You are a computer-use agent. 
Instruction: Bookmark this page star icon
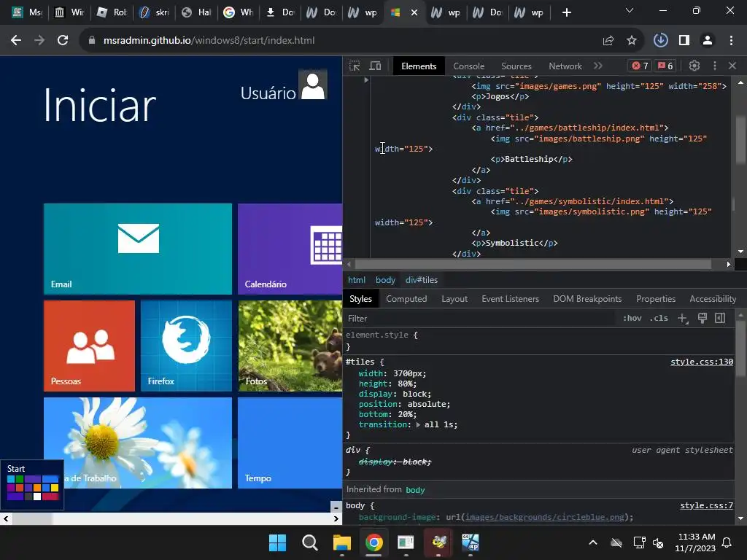632,41
